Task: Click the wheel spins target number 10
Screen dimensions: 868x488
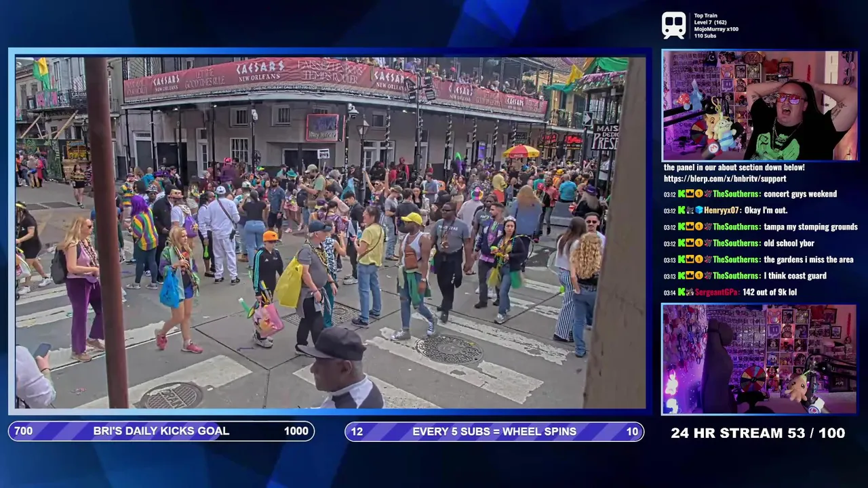Action: (x=632, y=431)
